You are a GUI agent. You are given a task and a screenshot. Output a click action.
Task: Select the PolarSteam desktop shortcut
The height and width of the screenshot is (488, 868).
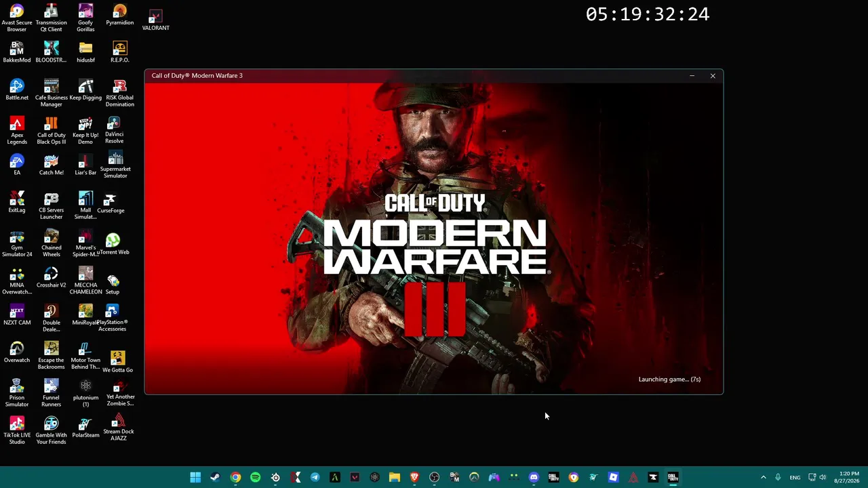(x=85, y=428)
